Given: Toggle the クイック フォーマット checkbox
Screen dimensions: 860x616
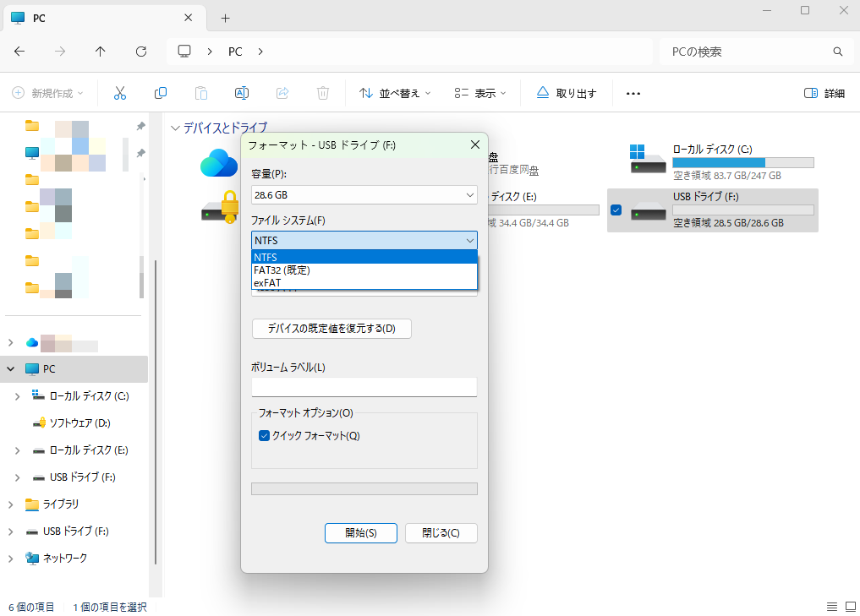Looking at the screenshot, I should click(x=265, y=436).
